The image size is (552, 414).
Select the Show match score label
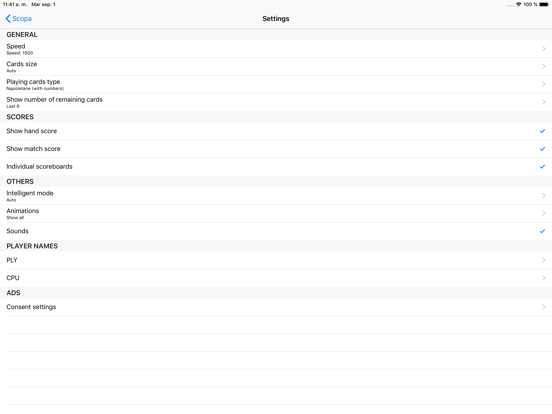coord(33,149)
